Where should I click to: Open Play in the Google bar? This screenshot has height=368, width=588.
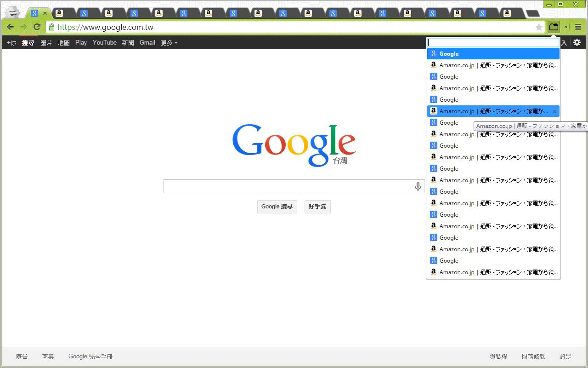coord(81,42)
